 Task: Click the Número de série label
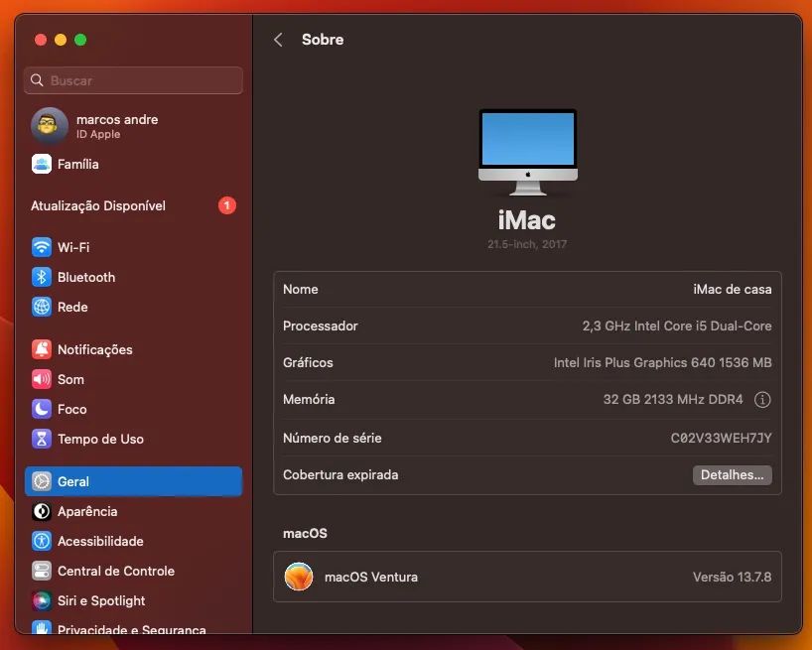(x=332, y=439)
